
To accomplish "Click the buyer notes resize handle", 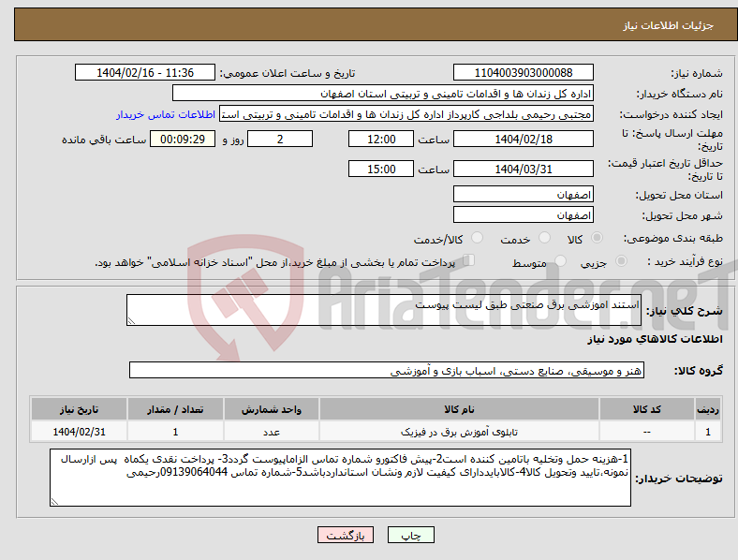I will click(x=54, y=502).
